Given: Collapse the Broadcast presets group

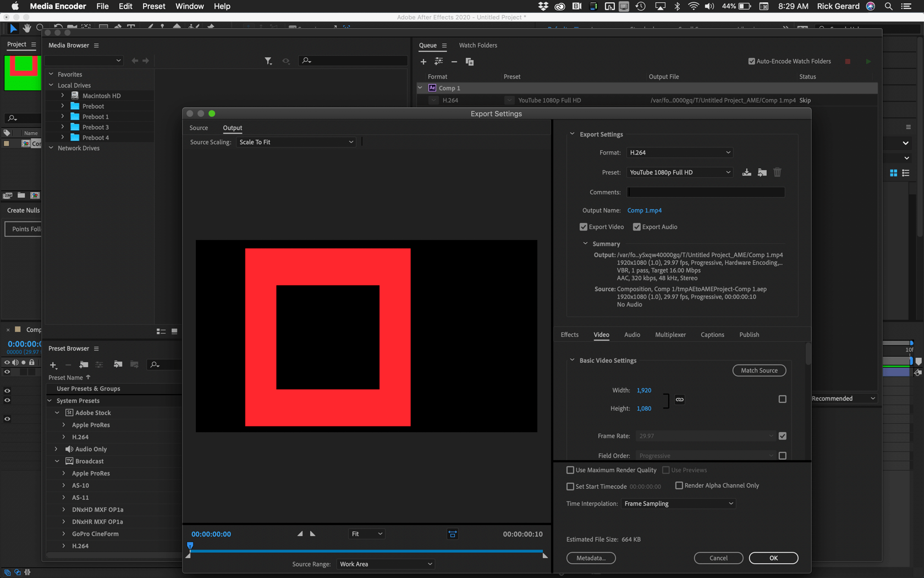Looking at the screenshot, I should point(57,461).
